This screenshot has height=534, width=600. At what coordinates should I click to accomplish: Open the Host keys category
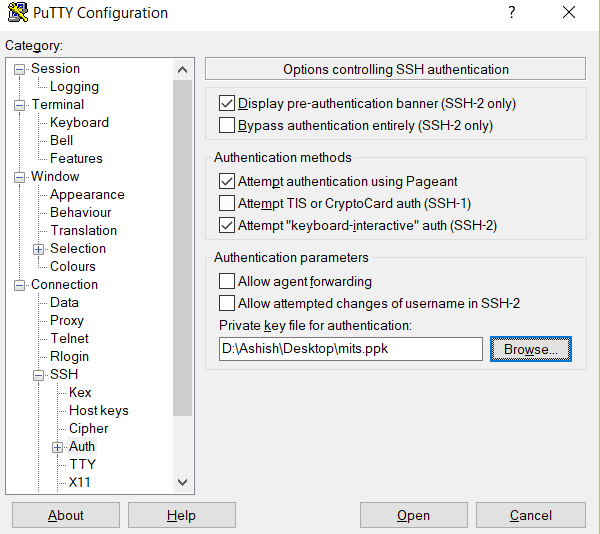coord(99,410)
